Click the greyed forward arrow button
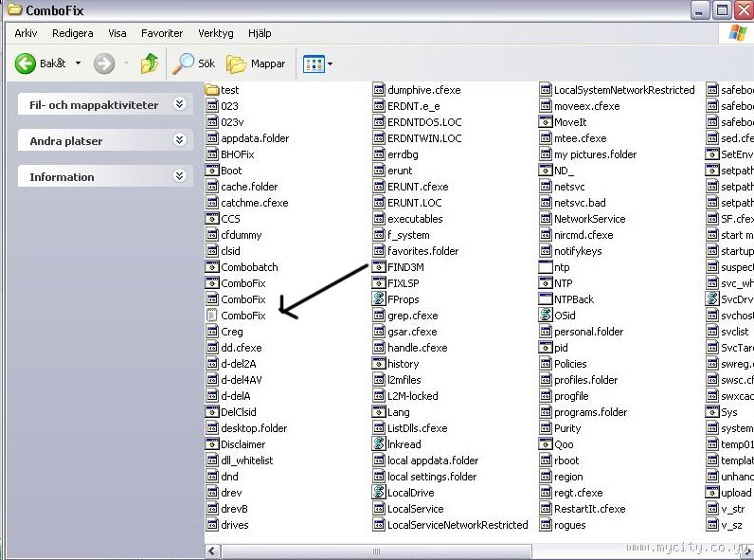This screenshot has width=754, height=560. [x=104, y=63]
